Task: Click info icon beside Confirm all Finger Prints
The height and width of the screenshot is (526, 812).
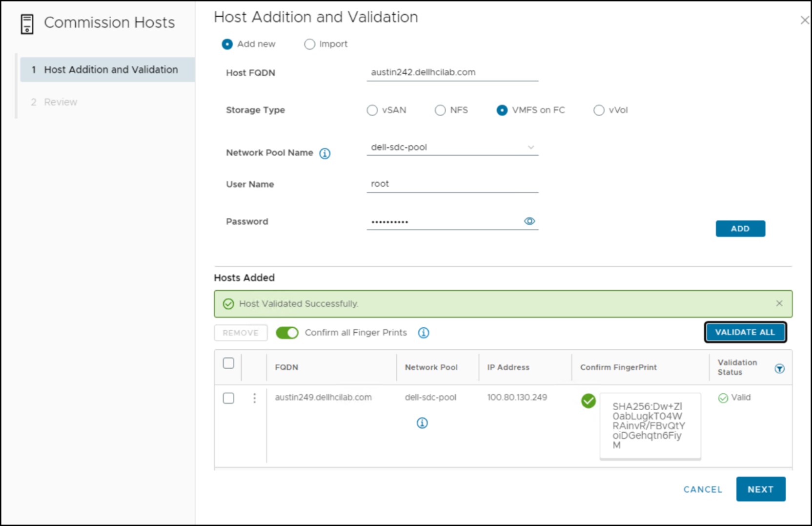Action: (x=424, y=333)
